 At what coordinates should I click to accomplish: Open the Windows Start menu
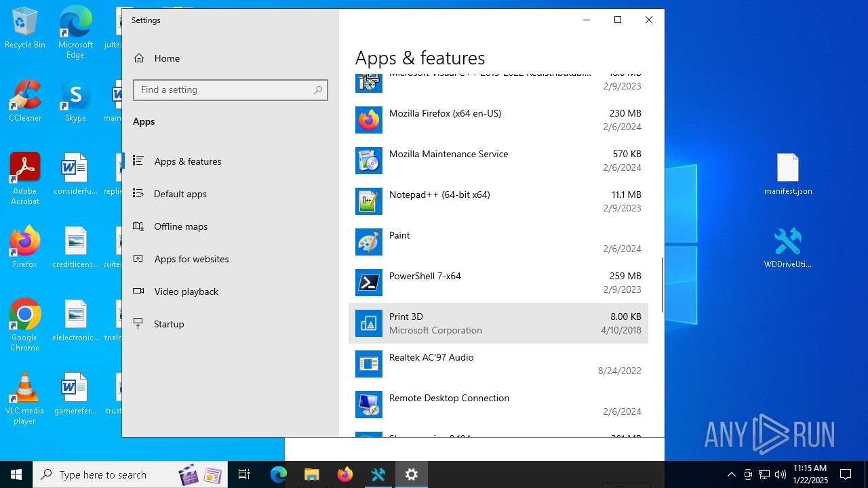click(x=16, y=474)
